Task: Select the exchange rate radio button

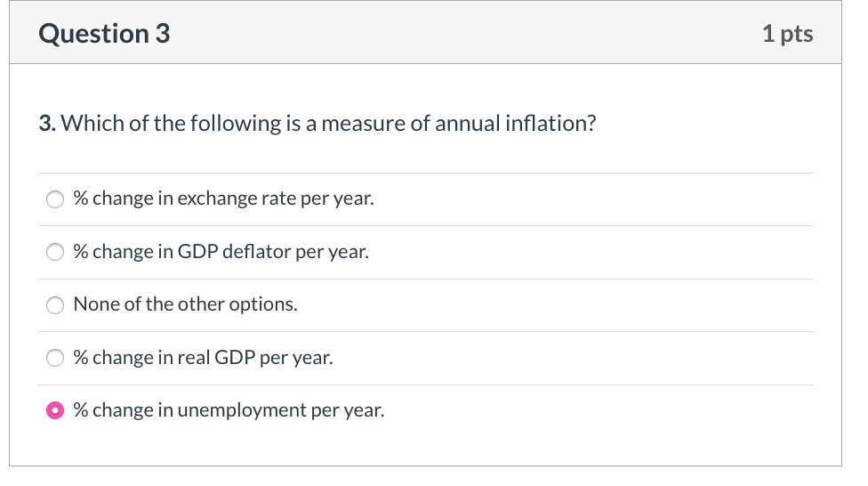Action: 55,199
